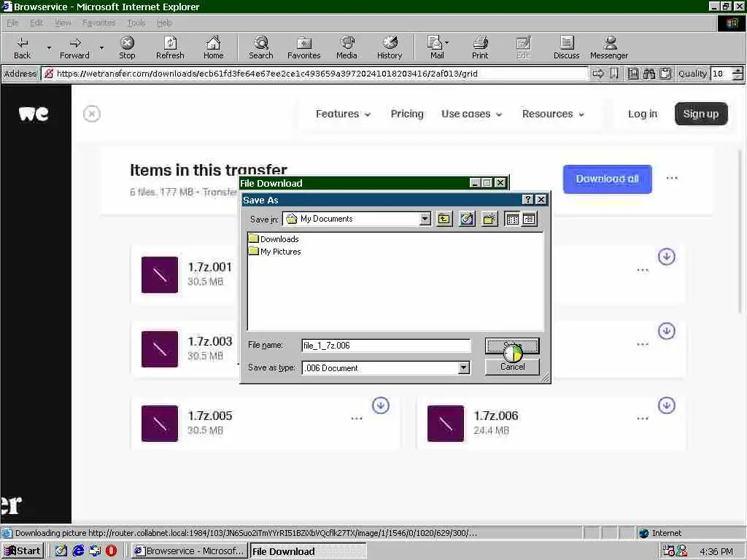Open the Discuss toolbar button
The width and height of the screenshot is (747, 560).
click(x=566, y=48)
